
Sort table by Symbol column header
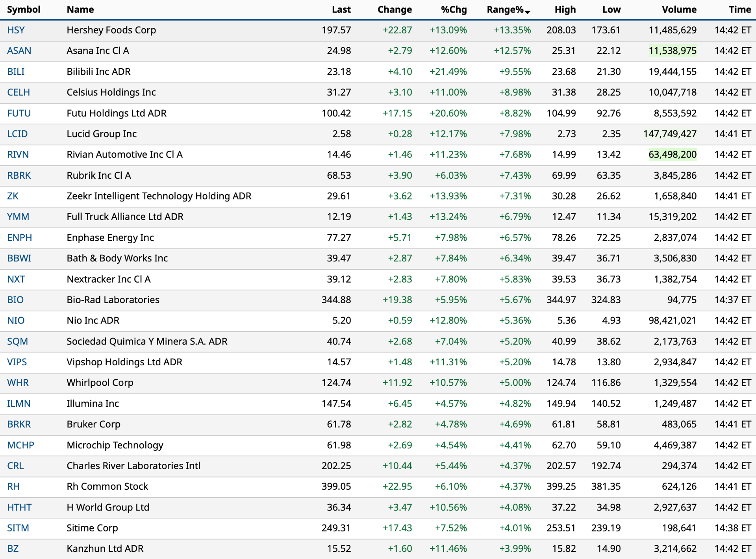coord(24,9)
